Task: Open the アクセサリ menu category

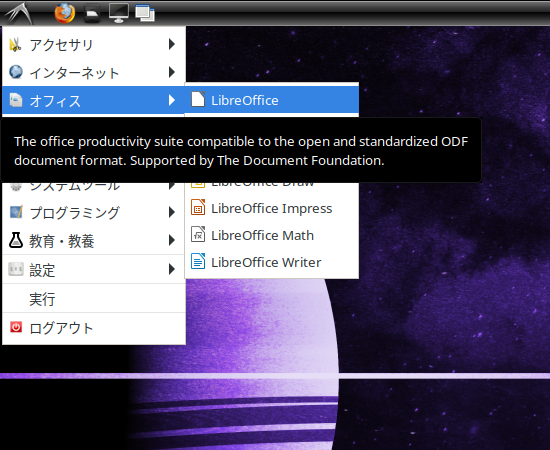Action: (x=94, y=45)
